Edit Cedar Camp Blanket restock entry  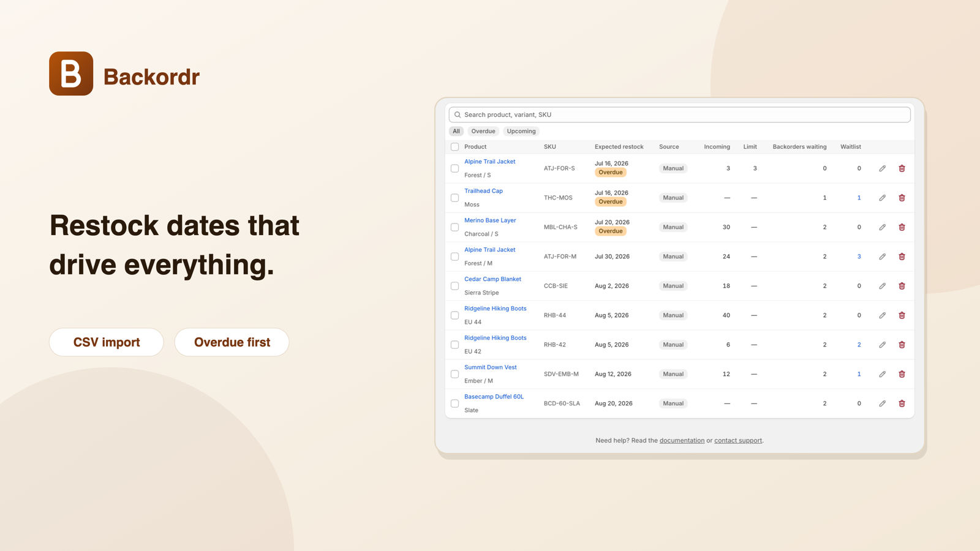pyautogui.click(x=882, y=286)
